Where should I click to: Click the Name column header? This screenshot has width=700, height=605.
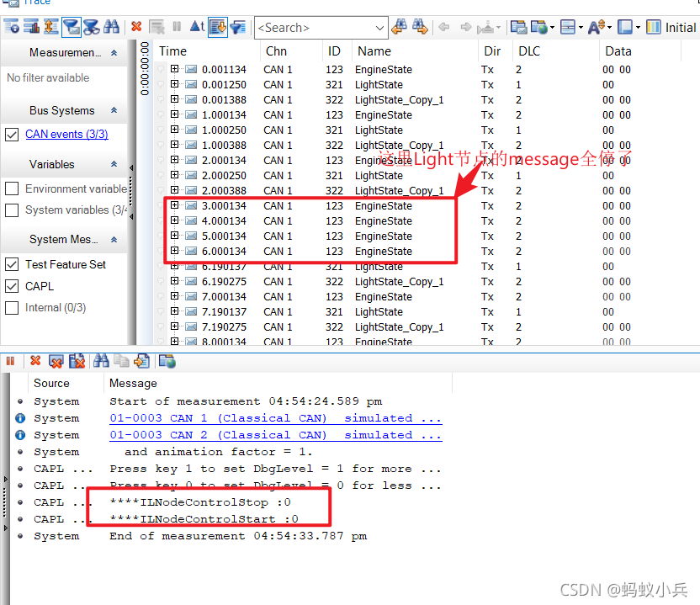(x=415, y=50)
